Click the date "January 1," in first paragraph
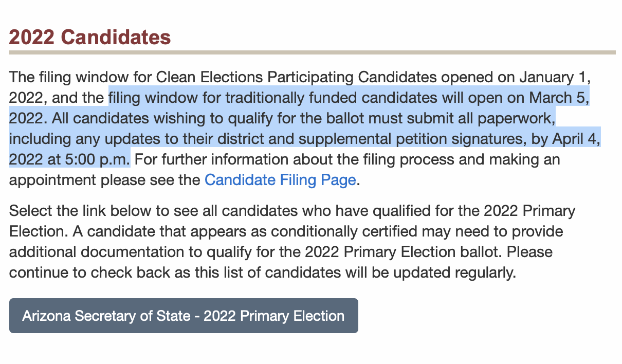Image resolution: width=622 pixels, height=364 pixels. tap(556, 77)
